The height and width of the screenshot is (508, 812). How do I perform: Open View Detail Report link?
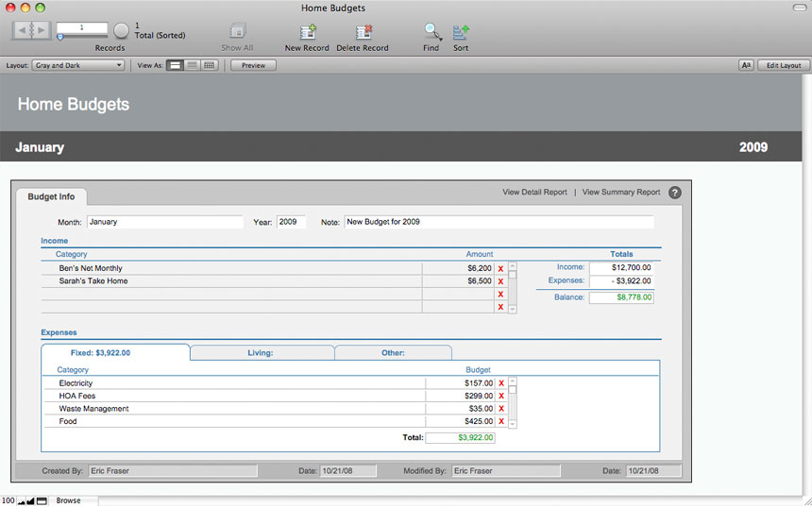[x=534, y=192]
